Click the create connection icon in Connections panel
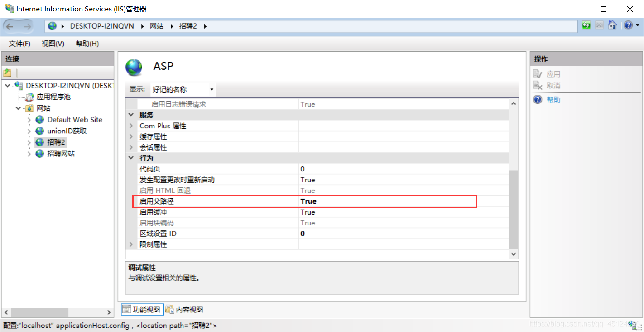The height and width of the screenshot is (332, 644). 7,73
